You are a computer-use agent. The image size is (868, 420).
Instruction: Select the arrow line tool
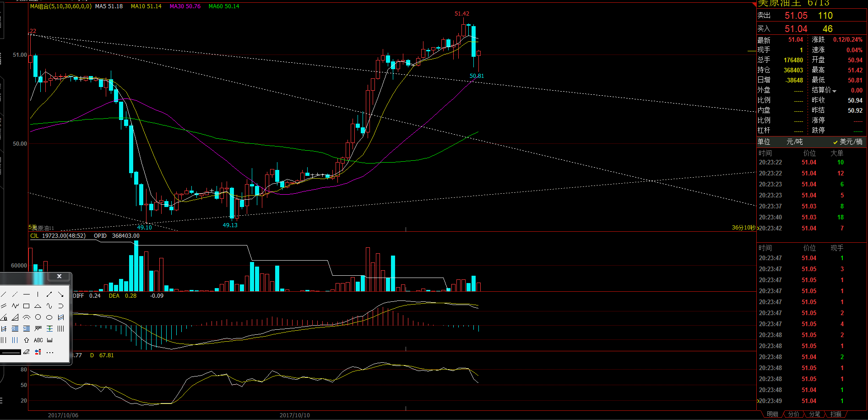(61, 295)
